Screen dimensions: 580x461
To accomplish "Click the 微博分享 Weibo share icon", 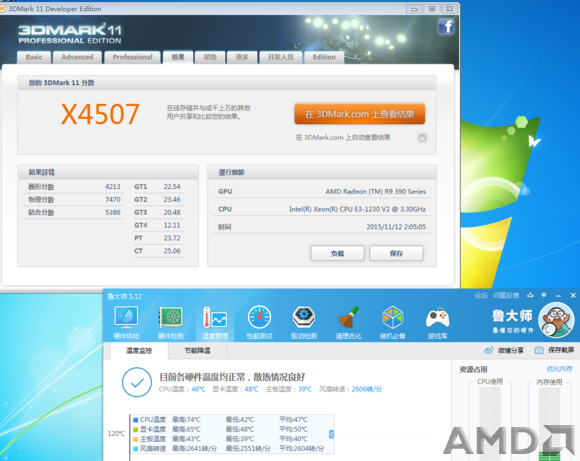I will (x=489, y=350).
